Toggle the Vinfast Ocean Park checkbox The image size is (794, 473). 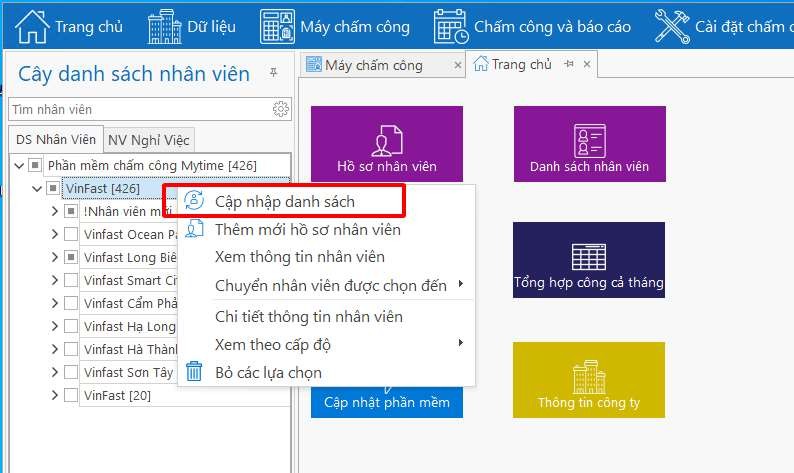(71, 234)
